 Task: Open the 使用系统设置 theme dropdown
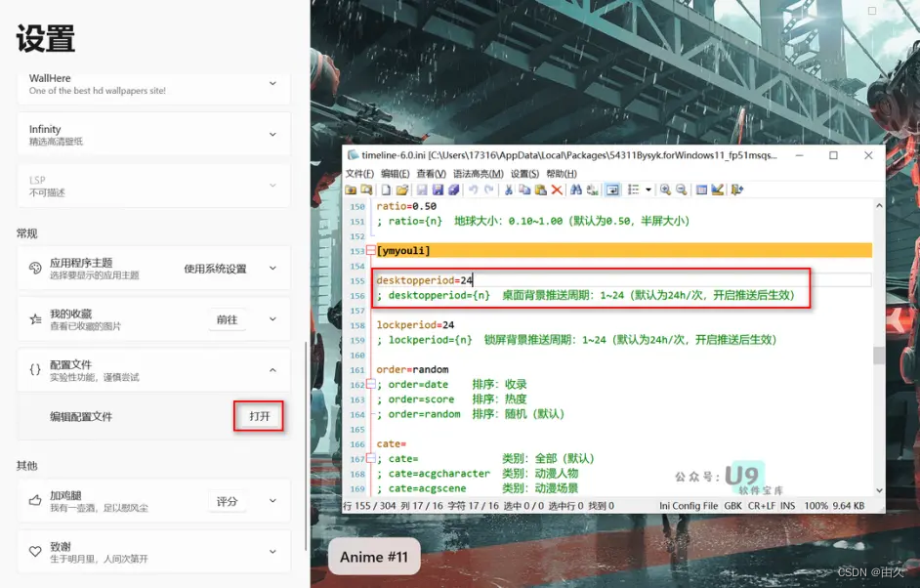point(215,269)
